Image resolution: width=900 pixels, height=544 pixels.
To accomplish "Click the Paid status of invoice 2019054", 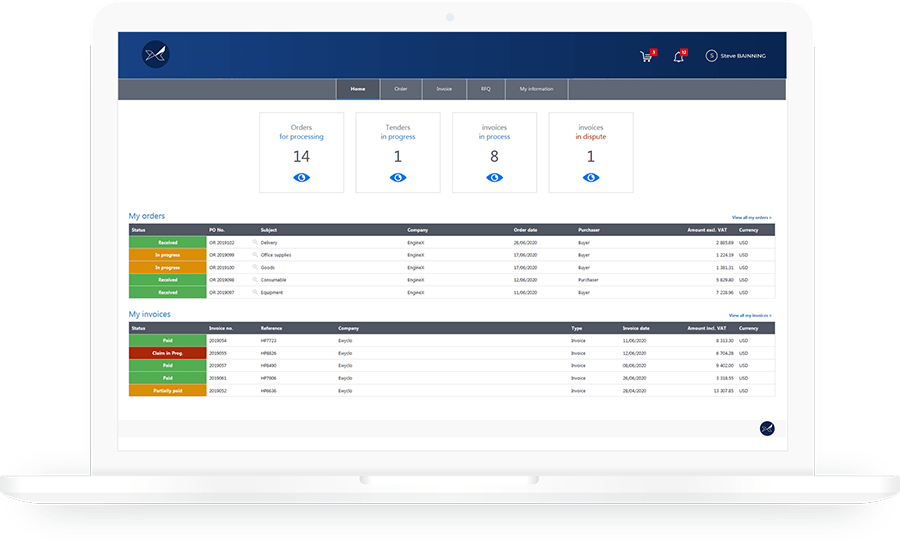I will (168, 340).
